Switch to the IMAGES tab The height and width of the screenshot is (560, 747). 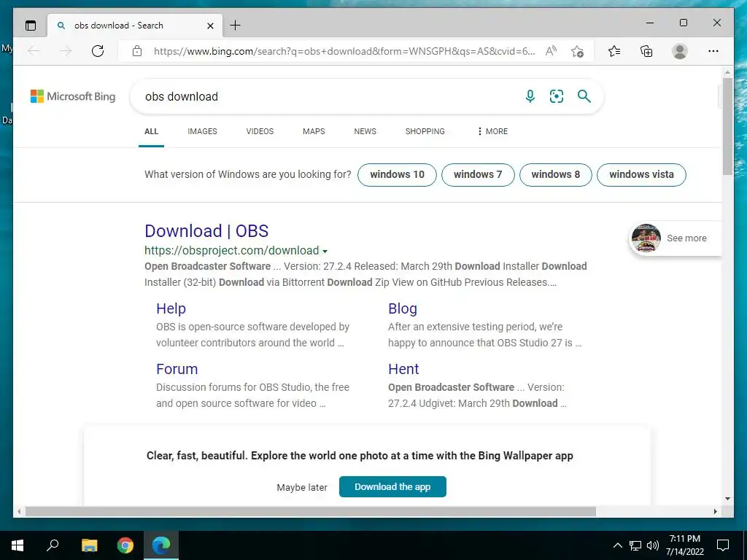pyautogui.click(x=203, y=131)
